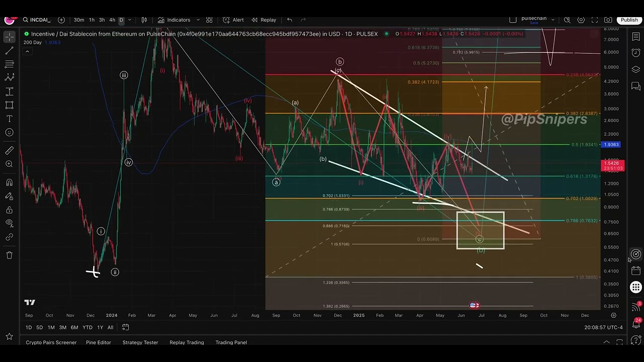Select the geometric shapes tool
Screen dimensions: 644x362
[10, 105]
